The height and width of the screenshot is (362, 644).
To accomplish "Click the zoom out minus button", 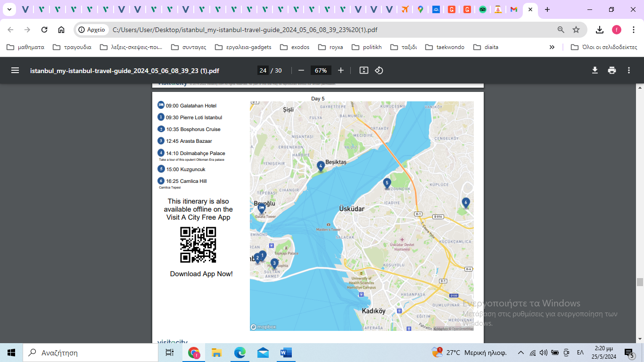I will click(301, 70).
